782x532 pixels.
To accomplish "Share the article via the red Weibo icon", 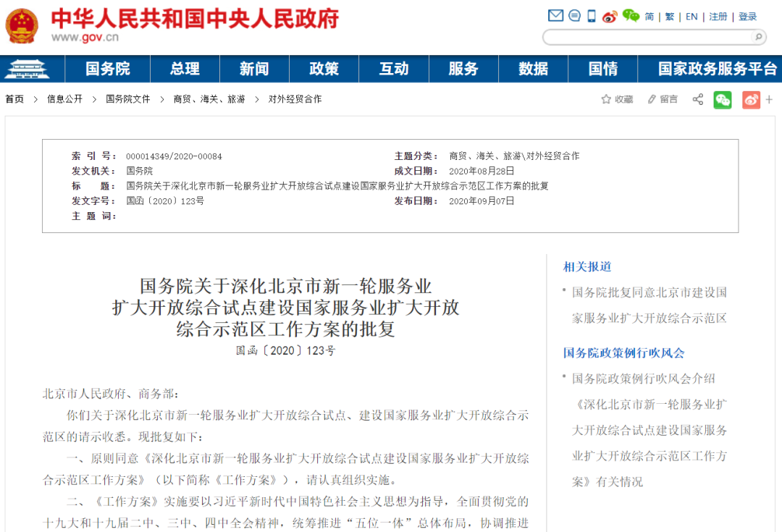I will coord(751,99).
